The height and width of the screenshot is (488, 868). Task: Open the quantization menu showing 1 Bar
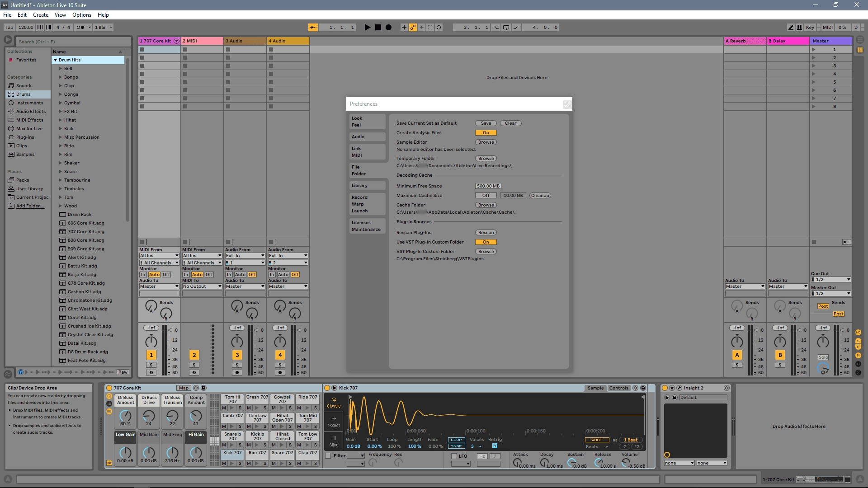click(x=104, y=28)
